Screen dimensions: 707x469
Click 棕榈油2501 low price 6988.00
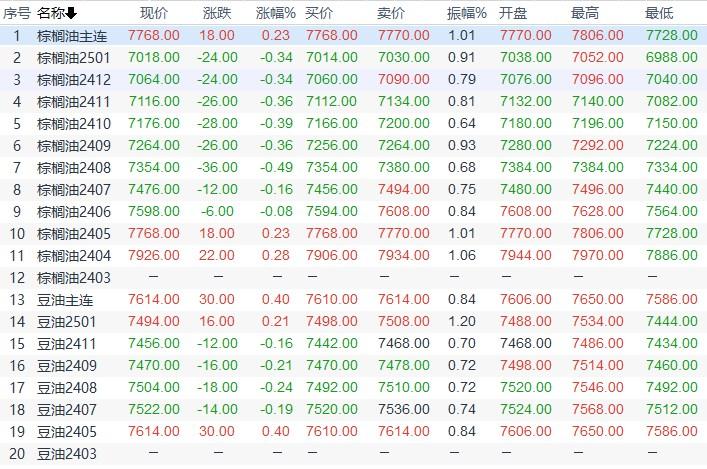tap(671, 57)
